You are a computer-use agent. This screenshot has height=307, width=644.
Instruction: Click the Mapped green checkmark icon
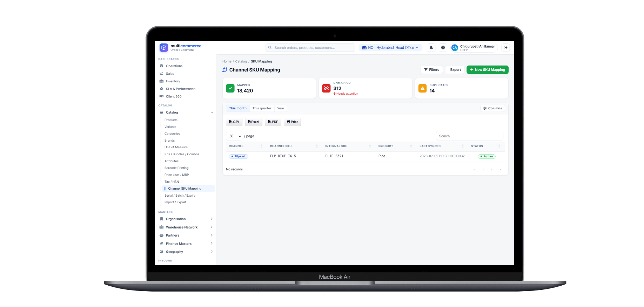coord(230,88)
